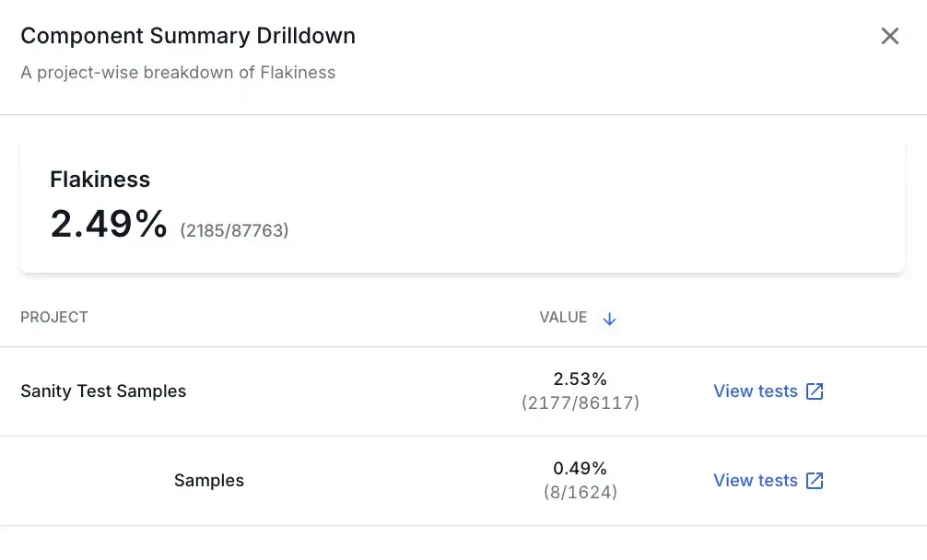Click the (2185/87763) total count
The width and height of the screenshot is (927, 560).
pos(234,230)
